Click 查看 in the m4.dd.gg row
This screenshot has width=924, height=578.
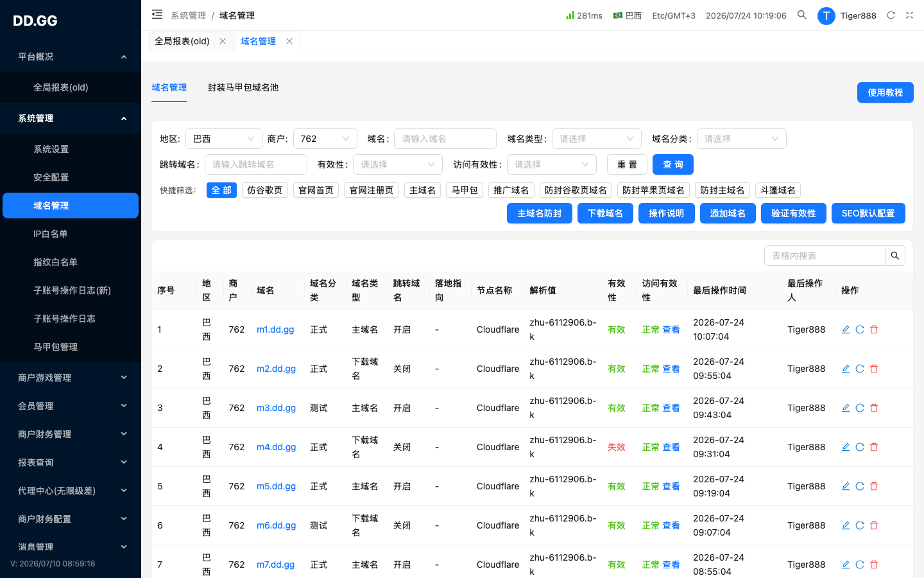pos(671,447)
